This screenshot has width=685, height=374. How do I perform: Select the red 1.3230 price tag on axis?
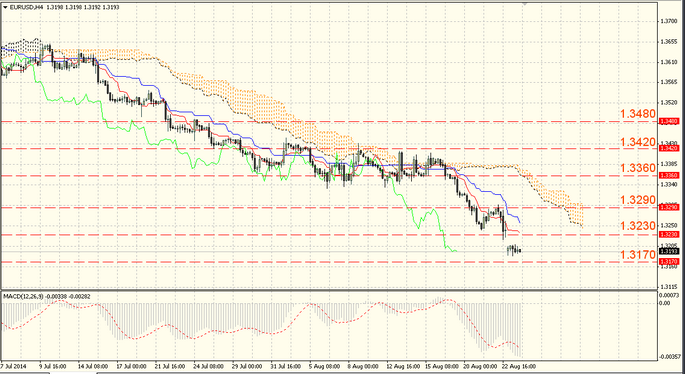pos(668,234)
